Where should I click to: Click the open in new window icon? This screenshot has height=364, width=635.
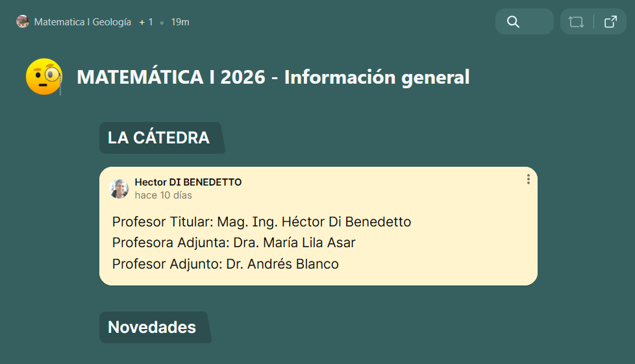pos(610,22)
